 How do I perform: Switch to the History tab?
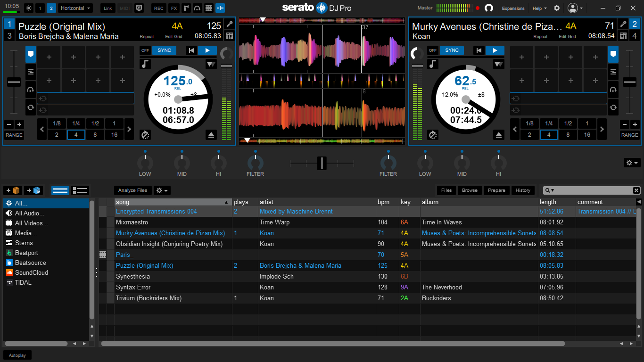click(x=523, y=190)
